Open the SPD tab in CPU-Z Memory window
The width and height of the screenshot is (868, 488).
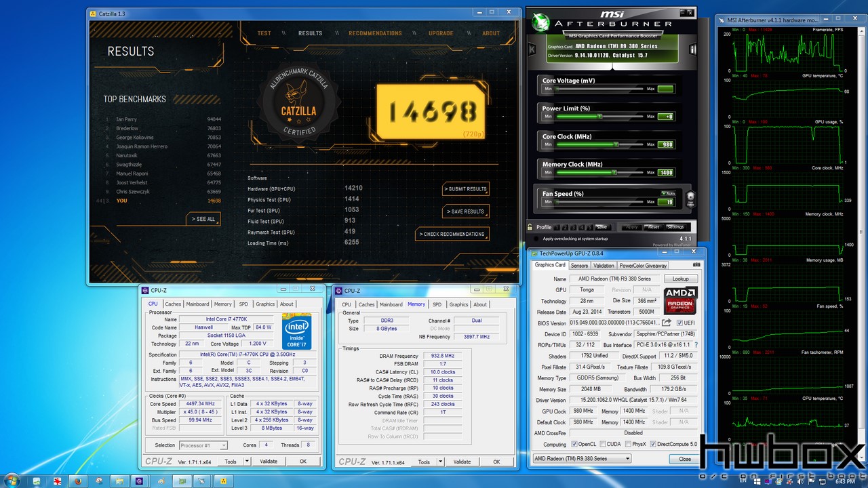[x=437, y=304]
